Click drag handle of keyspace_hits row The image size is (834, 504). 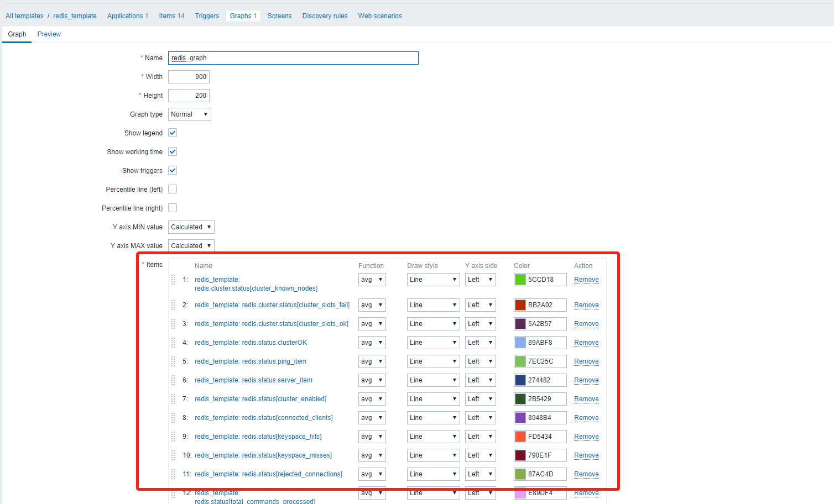(x=173, y=437)
